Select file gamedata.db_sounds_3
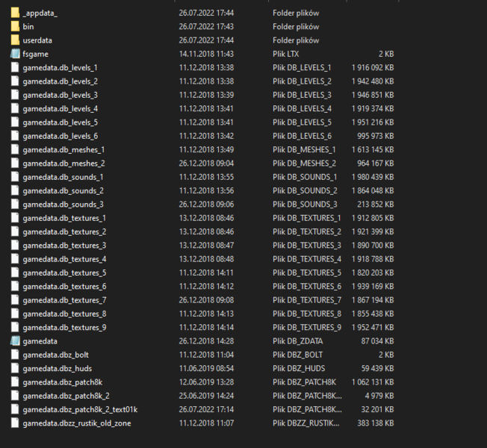 (63, 204)
